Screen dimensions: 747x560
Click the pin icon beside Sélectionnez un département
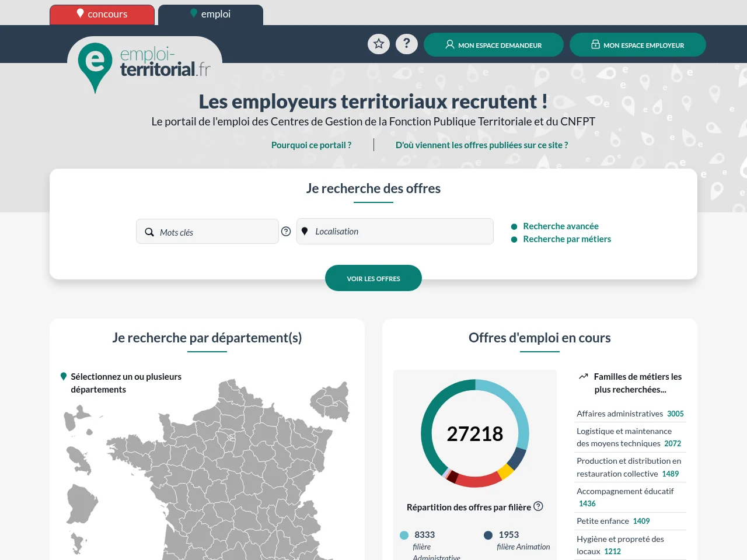(x=64, y=376)
